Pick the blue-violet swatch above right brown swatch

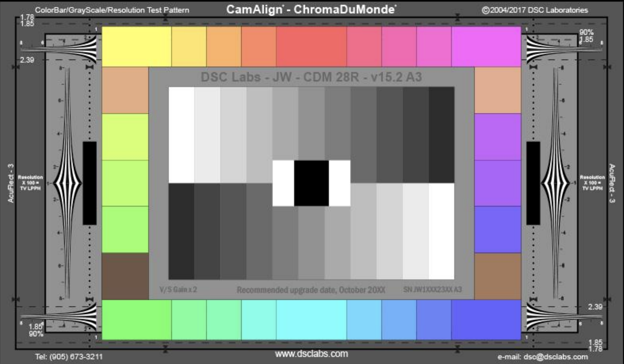pyautogui.click(x=497, y=229)
